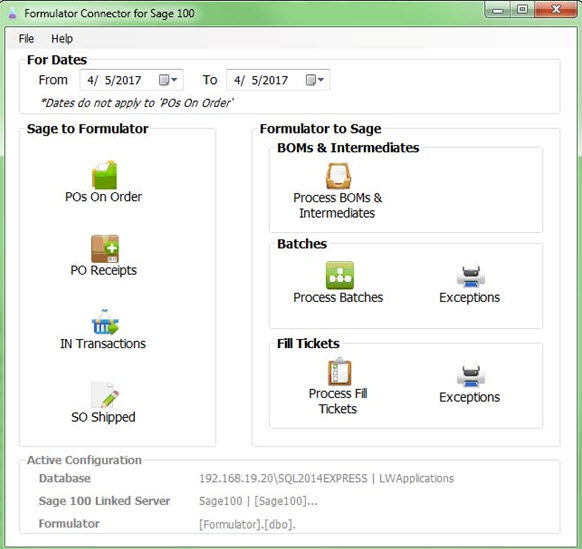Minimize the Formulator Connector window
Viewport: 582px width, 549px height.
pyautogui.click(x=498, y=10)
